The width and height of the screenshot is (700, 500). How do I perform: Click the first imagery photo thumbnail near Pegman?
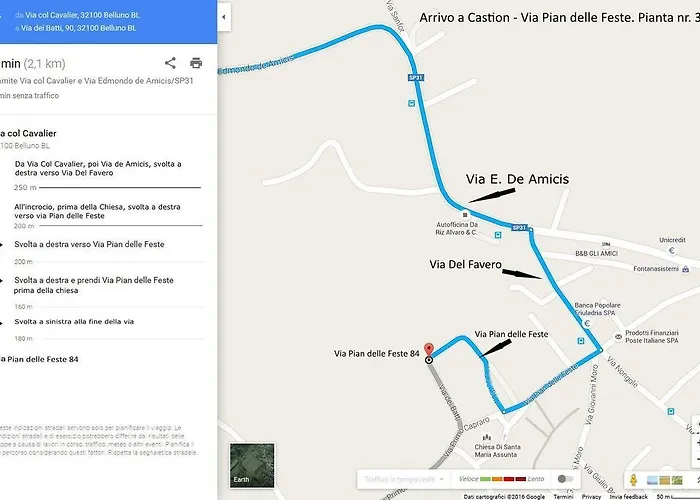coord(652,480)
